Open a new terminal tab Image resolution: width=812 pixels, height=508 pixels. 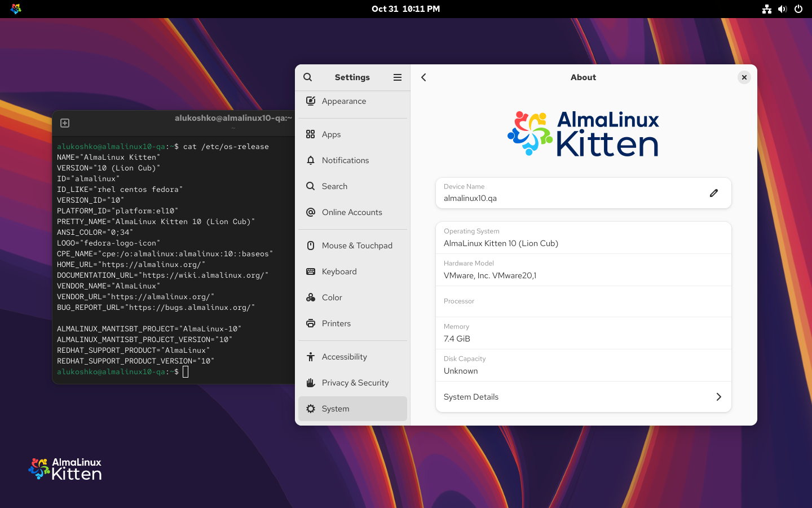65,122
